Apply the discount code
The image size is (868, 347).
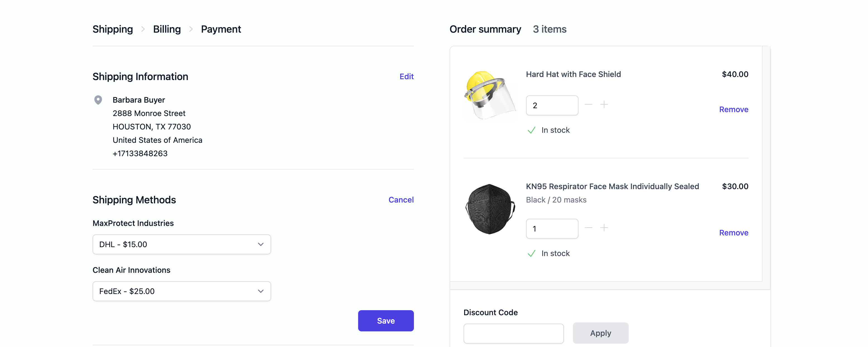[x=600, y=333]
